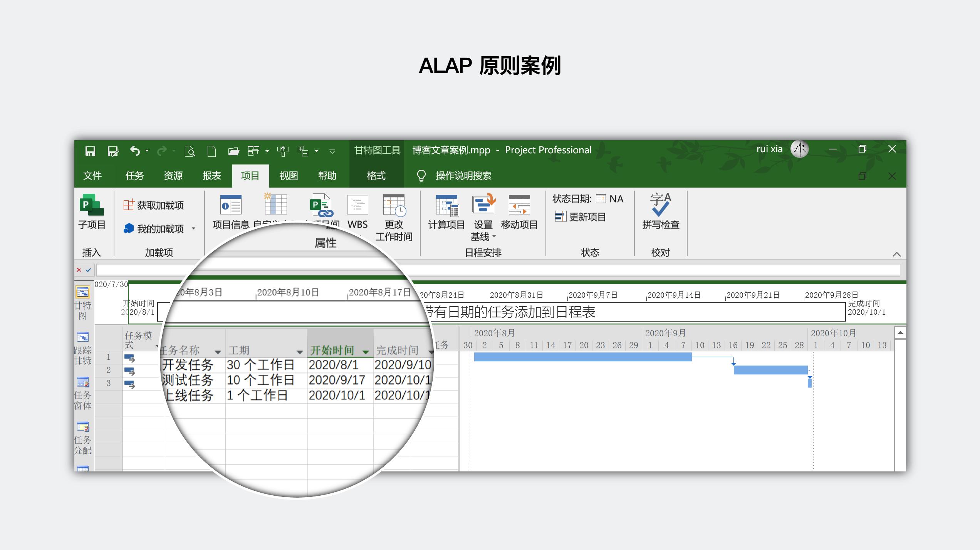Image resolution: width=980 pixels, height=550 pixels.
Task: Click the 30 个工作日 duration cell
Action: coord(266,365)
